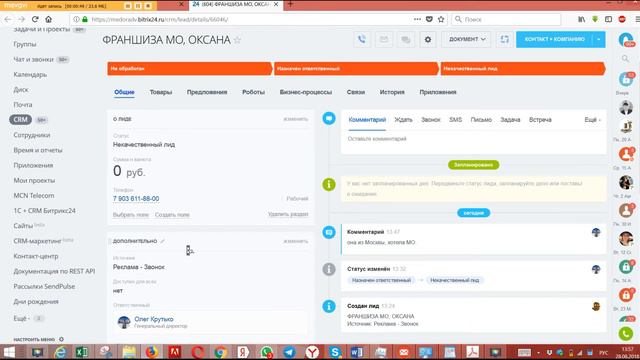This screenshot has width=640, height=360.
Task: Start a call with the phone icon in lead header
Action: click(362, 40)
